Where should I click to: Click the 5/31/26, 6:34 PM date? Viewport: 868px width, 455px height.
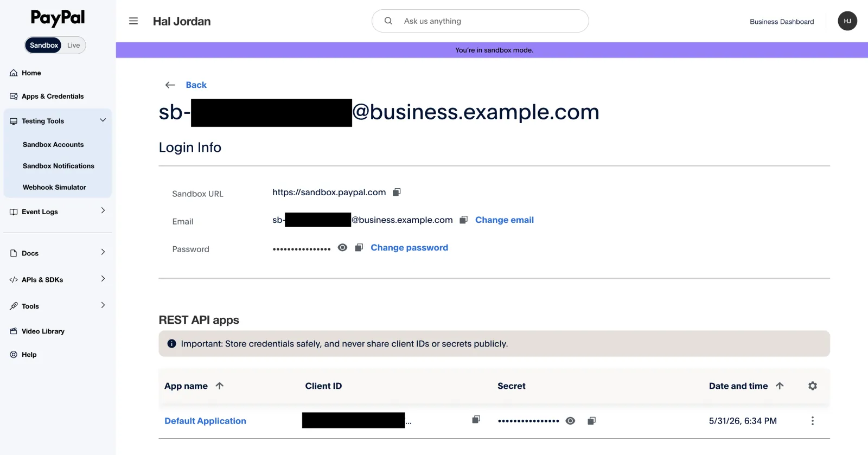(743, 421)
